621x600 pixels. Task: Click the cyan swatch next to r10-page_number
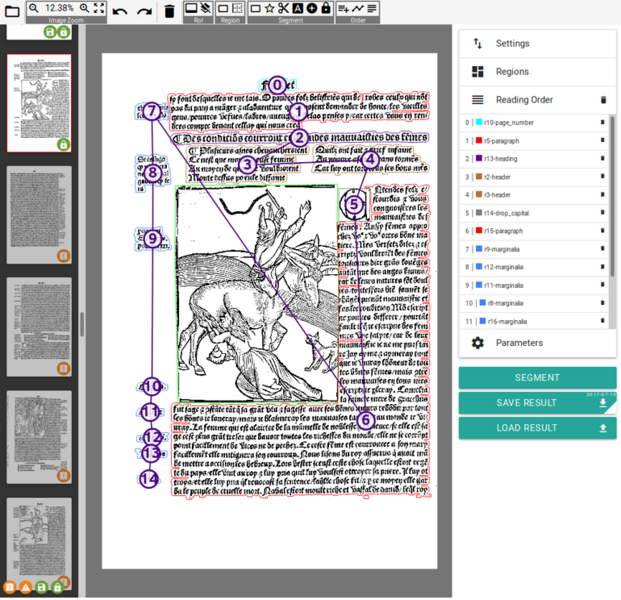[478, 123]
